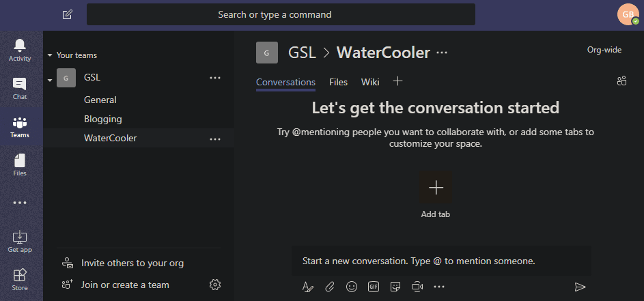Click the WaterCooler title in header
The height and width of the screenshot is (301, 644).
[383, 53]
